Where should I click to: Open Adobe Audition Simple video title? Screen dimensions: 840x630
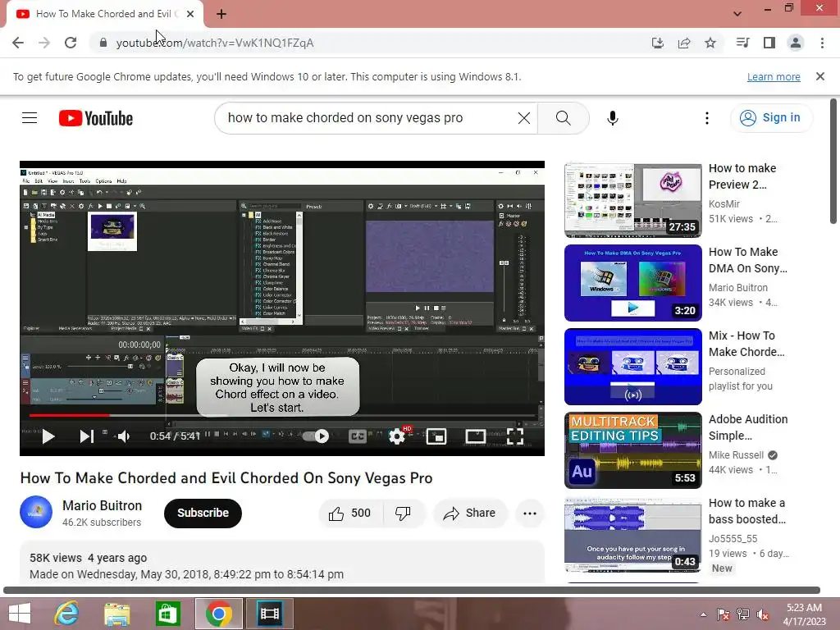click(x=748, y=427)
